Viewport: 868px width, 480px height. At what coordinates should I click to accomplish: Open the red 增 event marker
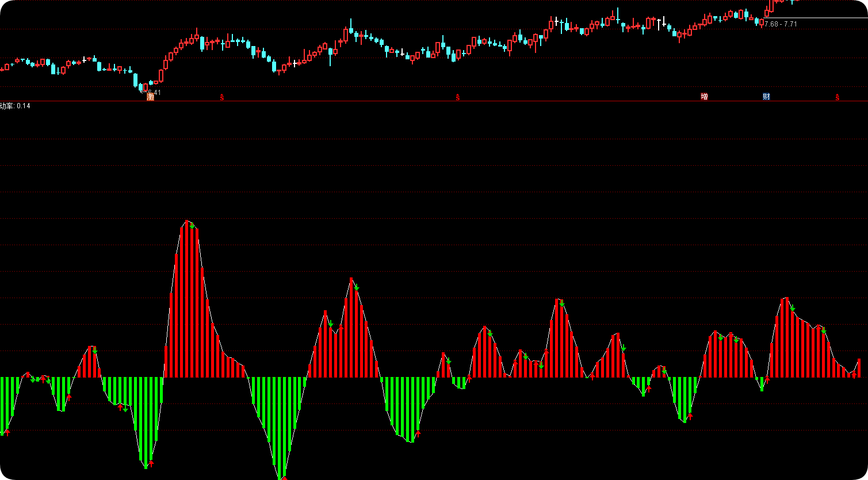coord(704,97)
